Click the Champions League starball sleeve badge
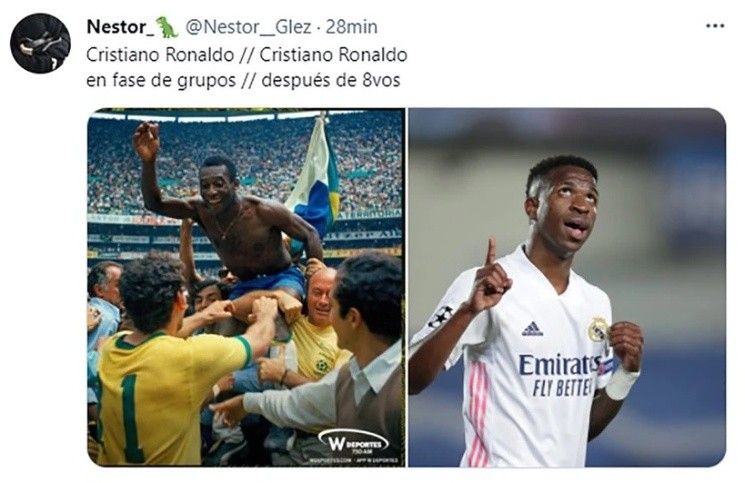The height and width of the screenshot is (483, 745). click(x=440, y=317)
